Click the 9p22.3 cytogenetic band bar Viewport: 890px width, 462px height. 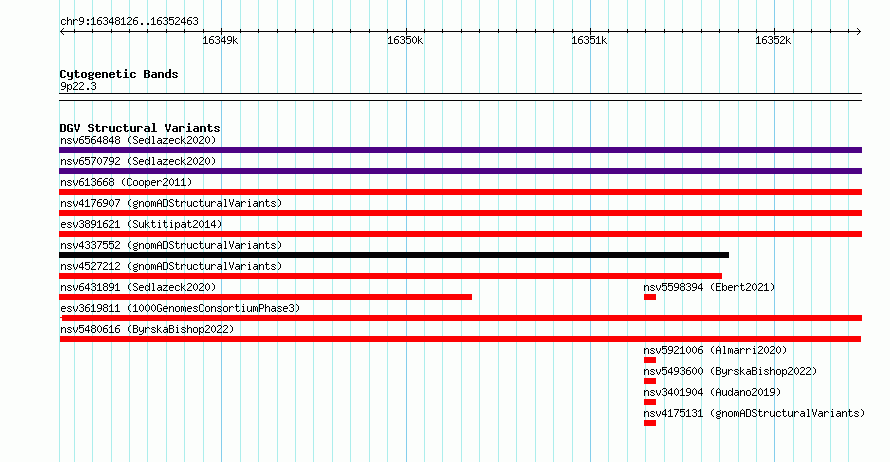point(460,97)
